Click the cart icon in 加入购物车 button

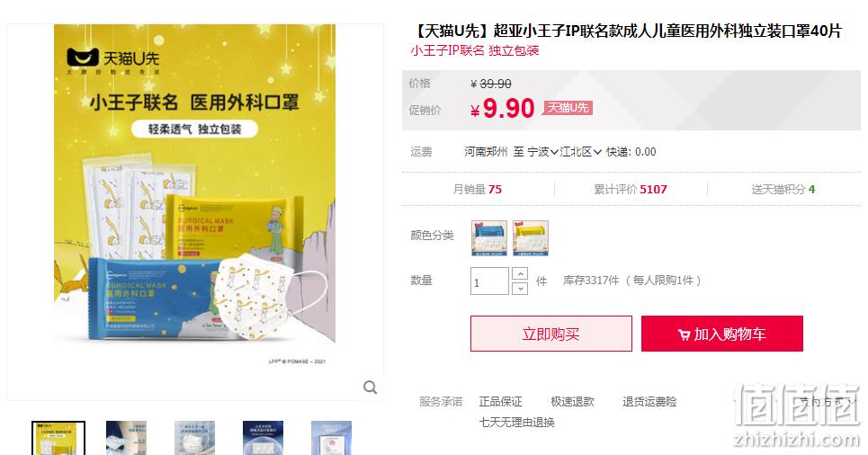click(x=684, y=335)
